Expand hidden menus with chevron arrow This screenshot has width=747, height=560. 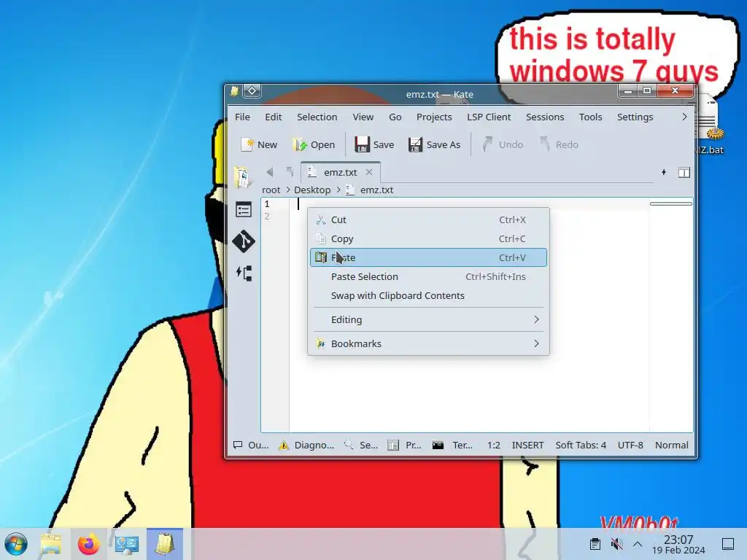(684, 117)
